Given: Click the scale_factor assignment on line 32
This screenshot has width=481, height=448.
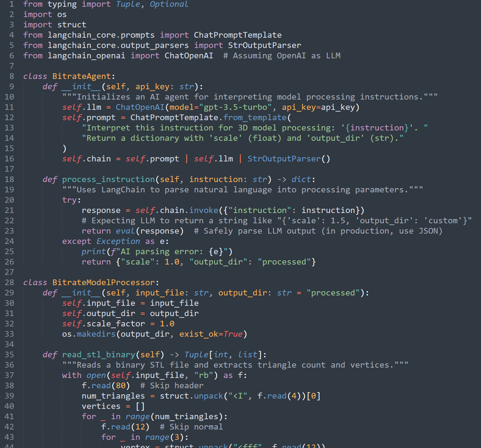Looking at the screenshot, I should [x=118, y=324].
